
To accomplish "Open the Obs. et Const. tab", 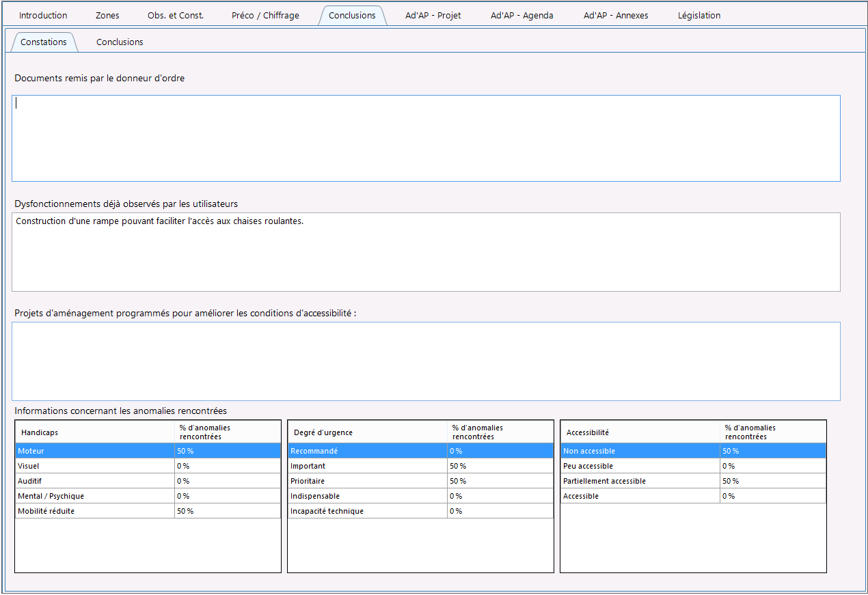I will tap(176, 15).
